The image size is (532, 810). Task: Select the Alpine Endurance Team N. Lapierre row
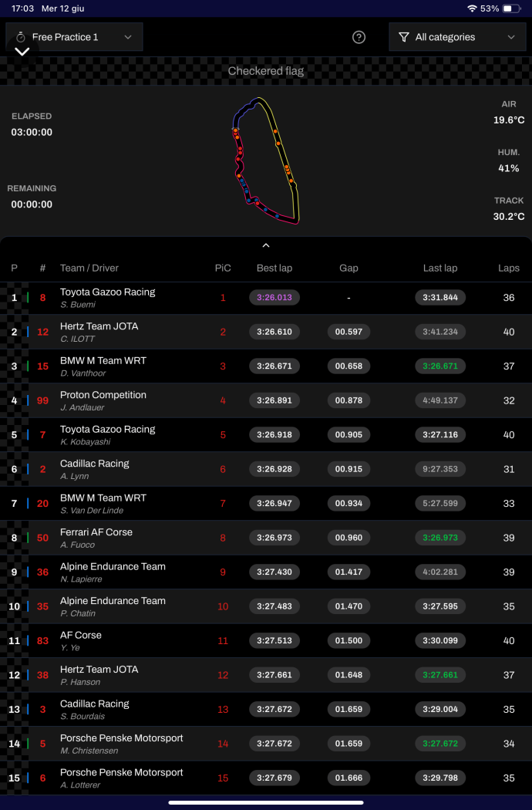point(266,572)
